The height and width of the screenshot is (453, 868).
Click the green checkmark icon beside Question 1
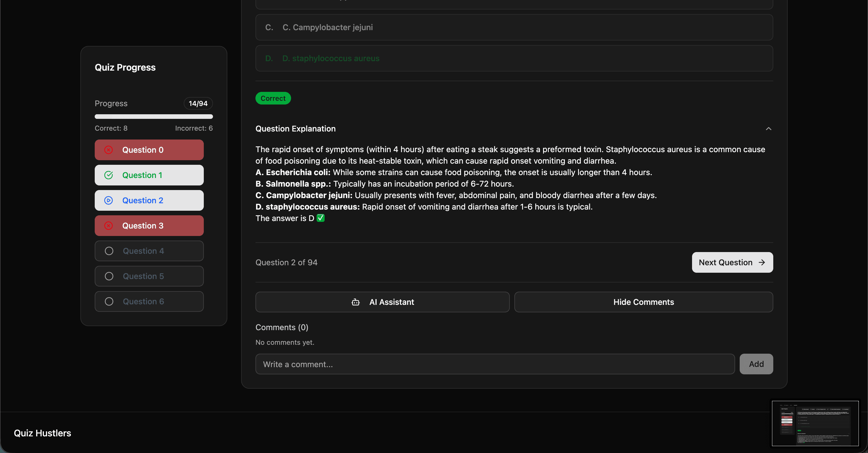(x=108, y=175)
